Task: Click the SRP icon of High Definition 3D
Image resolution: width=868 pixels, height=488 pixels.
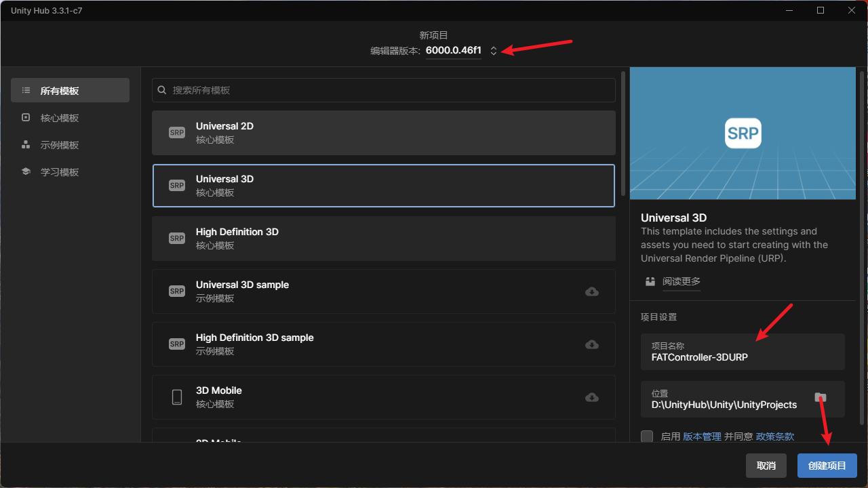Action: tap(177, 239)
